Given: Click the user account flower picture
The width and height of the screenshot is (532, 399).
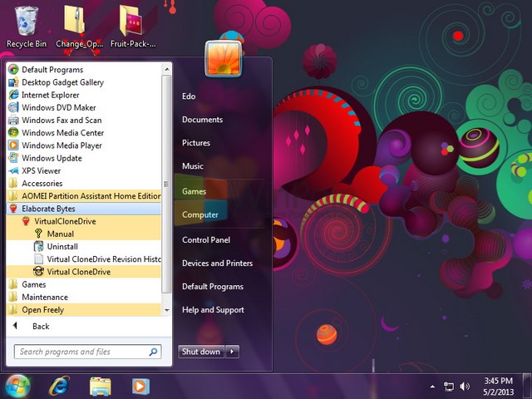Looking at the screenshot, I should click(224, 58).
